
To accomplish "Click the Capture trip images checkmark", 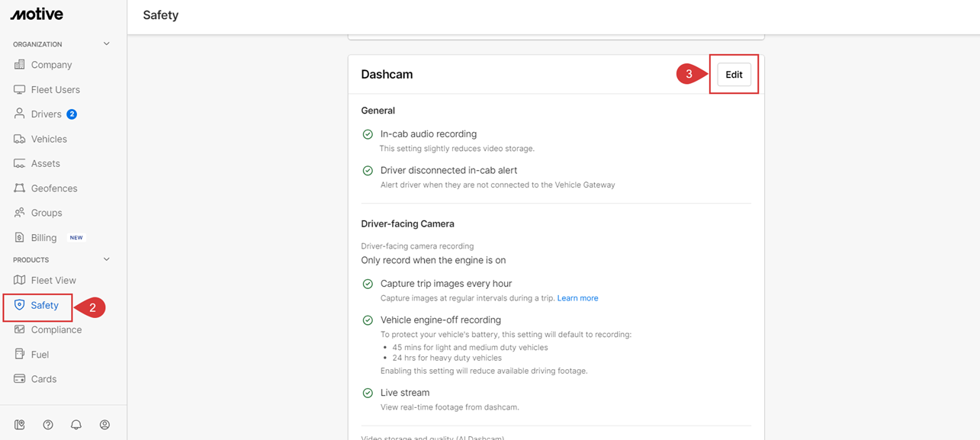I will click(x=368, y=284).
